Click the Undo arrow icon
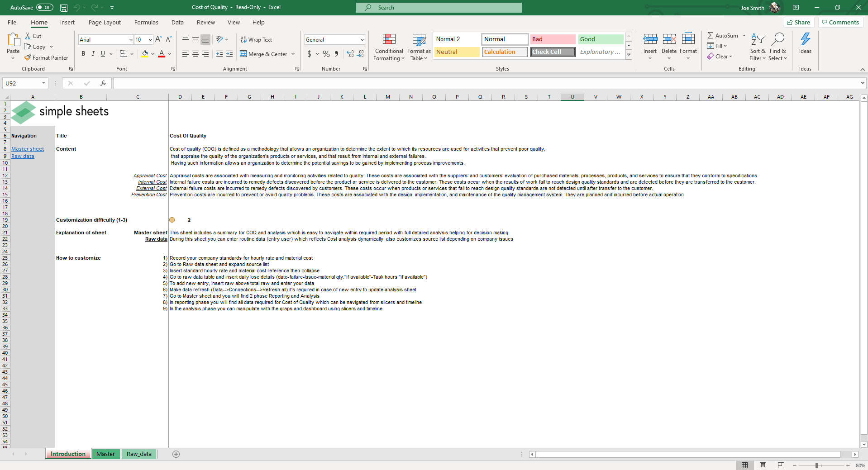Image resolution: width=868 pixels, height=470 pixels. [77, 8]
